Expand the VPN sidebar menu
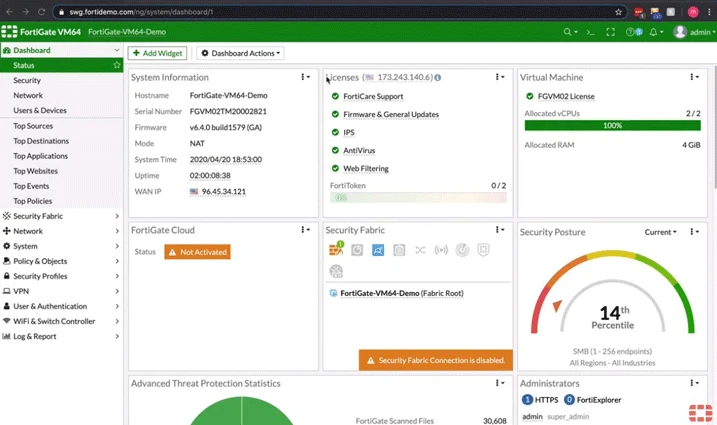The image size is (717, 425). click(61, 291)
